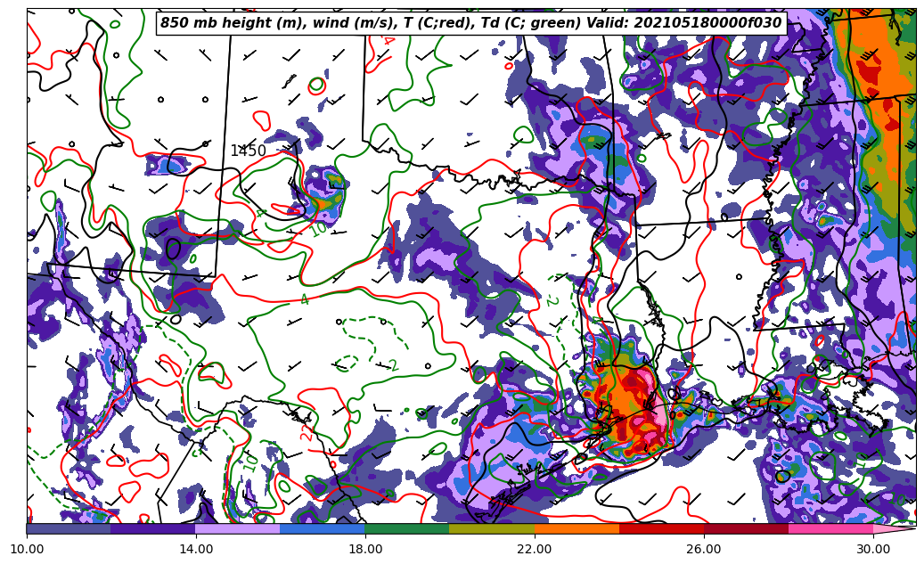The height and width of the screenshot is (564, 924).
Task: Click the 30.00 colorbar tick label
Action: [x=873, y=550]
